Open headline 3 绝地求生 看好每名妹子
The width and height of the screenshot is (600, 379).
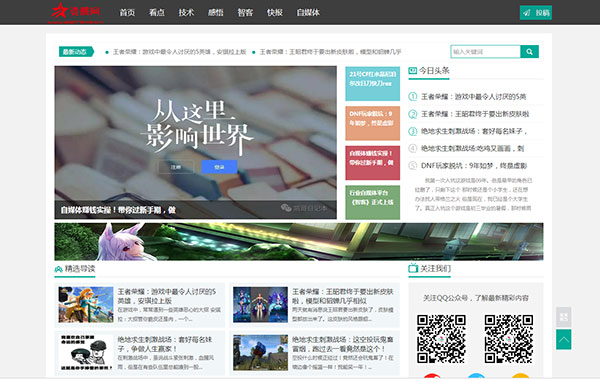click(x=474, y=131)
